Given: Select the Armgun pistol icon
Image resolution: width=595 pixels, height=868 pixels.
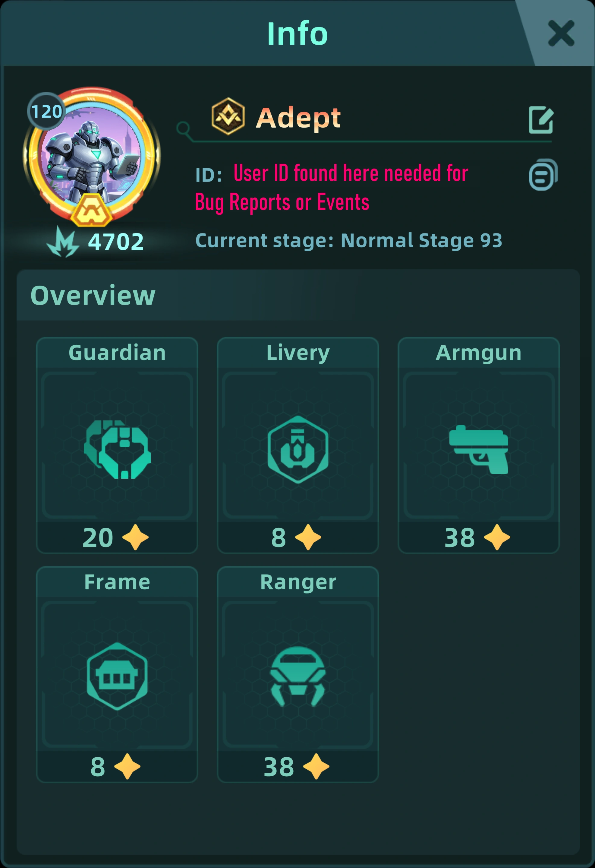Looking at the screenshot, I should pyautogui.click(x=479, y=449).
